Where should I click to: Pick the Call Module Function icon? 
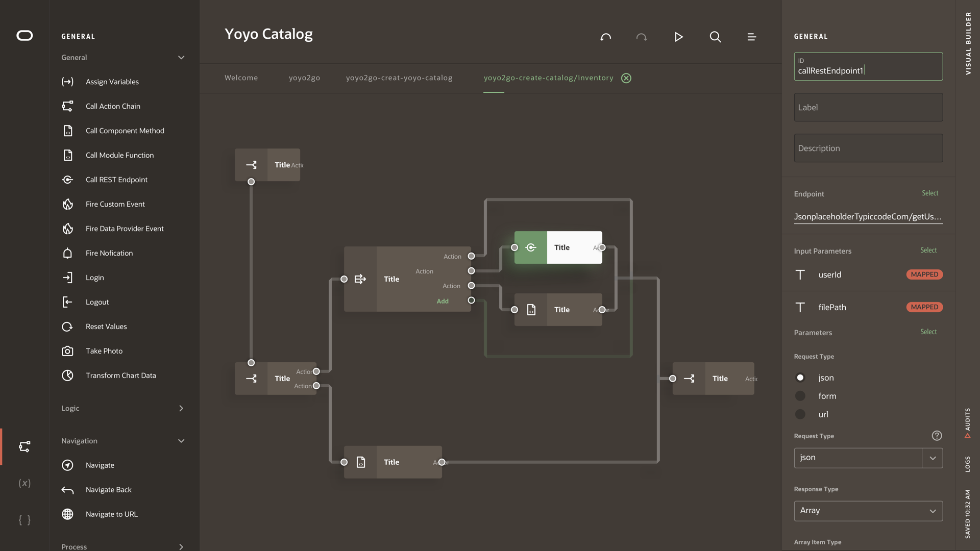click(x=67, y=155)
